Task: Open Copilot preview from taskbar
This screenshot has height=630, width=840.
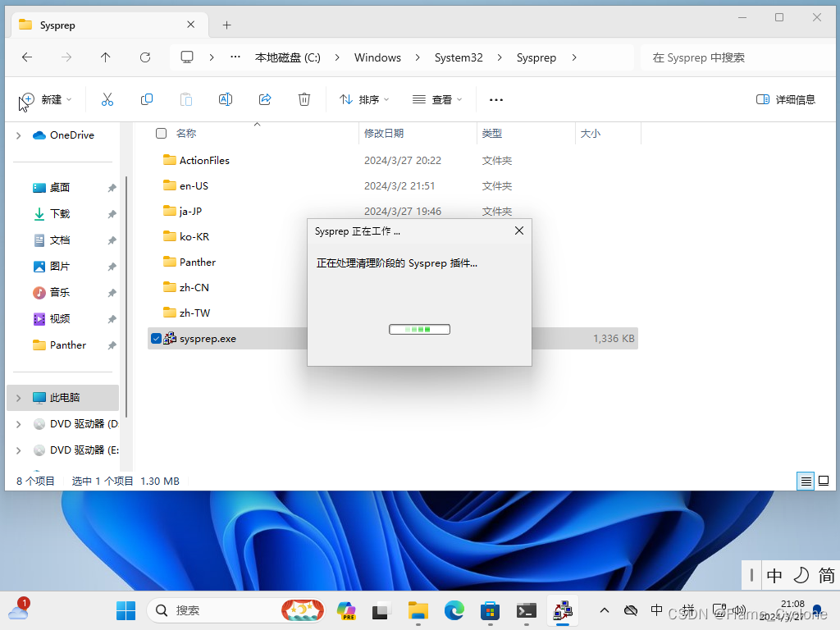Action: tap(346, 610)
